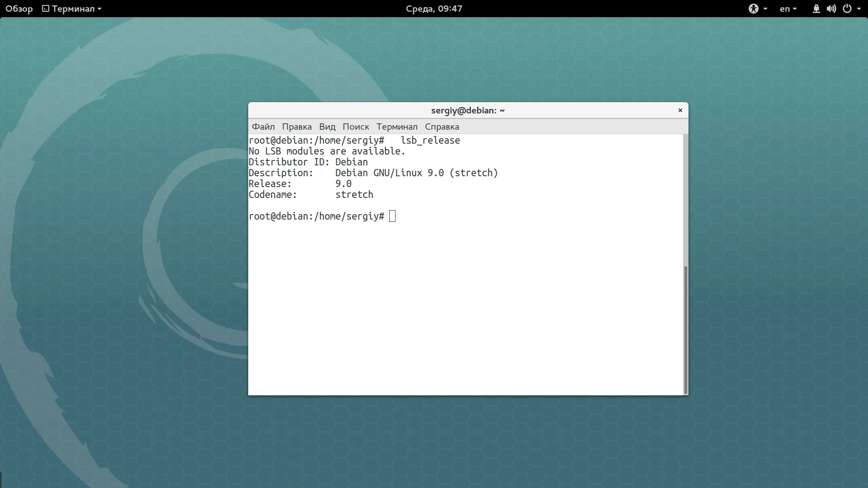Open the Терминал menu in window menubar
Image resolution: width=868 pixels, height=488 pixels.
[x=397, y=127]
